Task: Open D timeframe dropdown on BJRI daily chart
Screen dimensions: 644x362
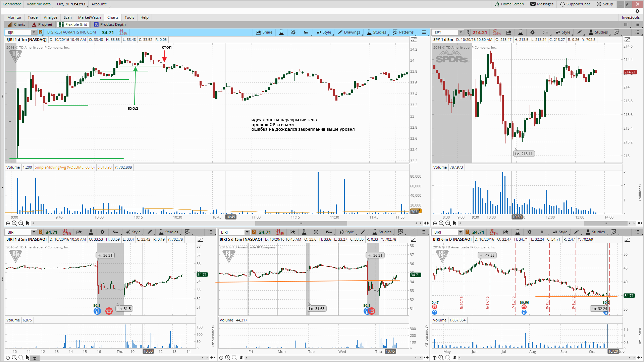Action: [x=542, y=232]
